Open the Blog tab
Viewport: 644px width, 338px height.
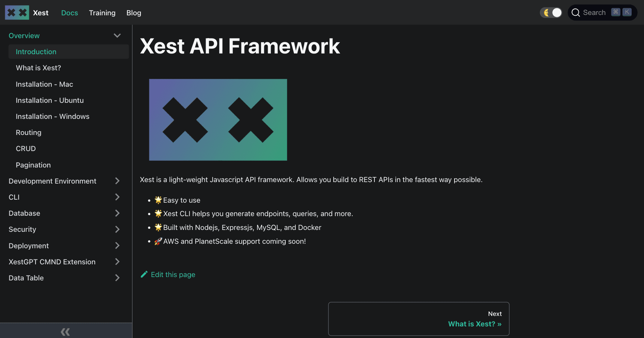tap(134, 13)
